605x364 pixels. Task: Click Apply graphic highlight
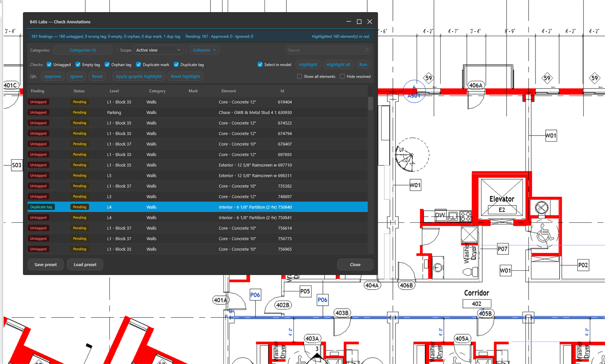pos(139,76)
